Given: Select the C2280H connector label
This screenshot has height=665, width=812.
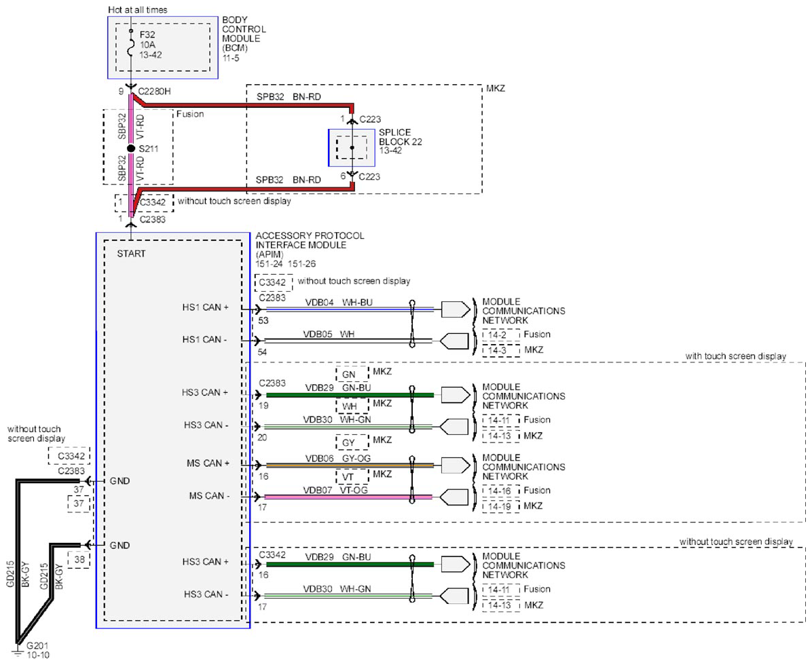Looking at the screenshot, I should (x=154, y=92).
